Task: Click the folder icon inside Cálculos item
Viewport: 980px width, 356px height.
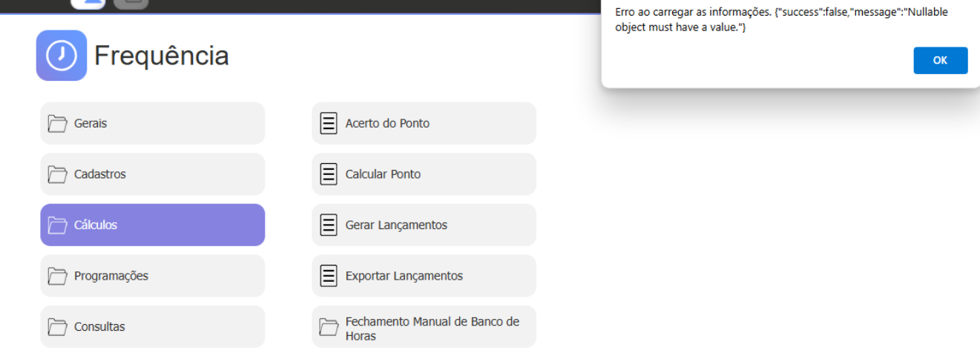Action: tap(58, 225)
